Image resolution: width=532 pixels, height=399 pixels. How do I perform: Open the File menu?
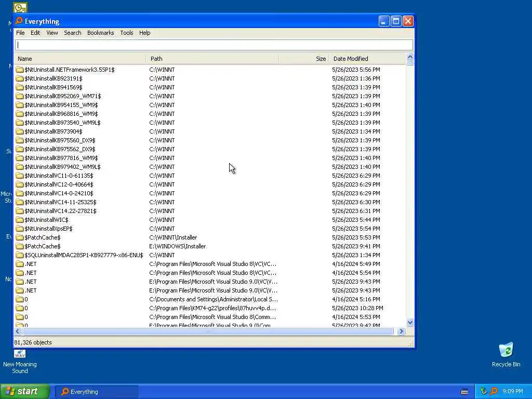coord(20,33)
